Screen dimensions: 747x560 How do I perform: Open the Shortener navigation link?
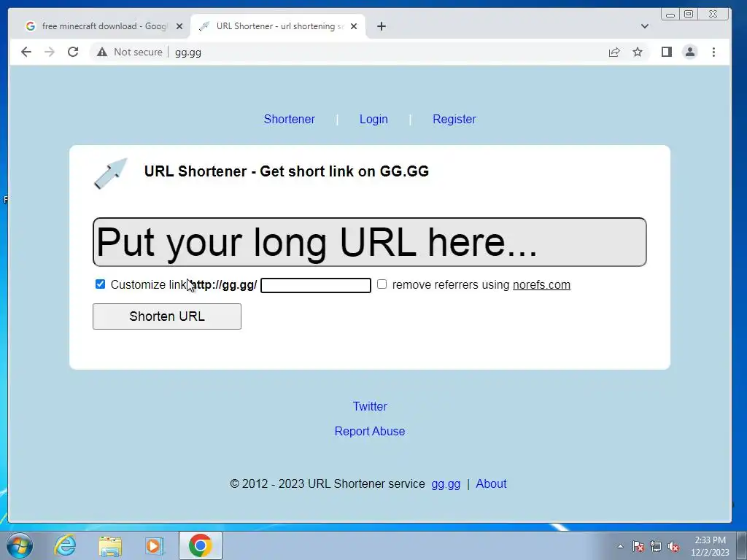coord(289,119)
